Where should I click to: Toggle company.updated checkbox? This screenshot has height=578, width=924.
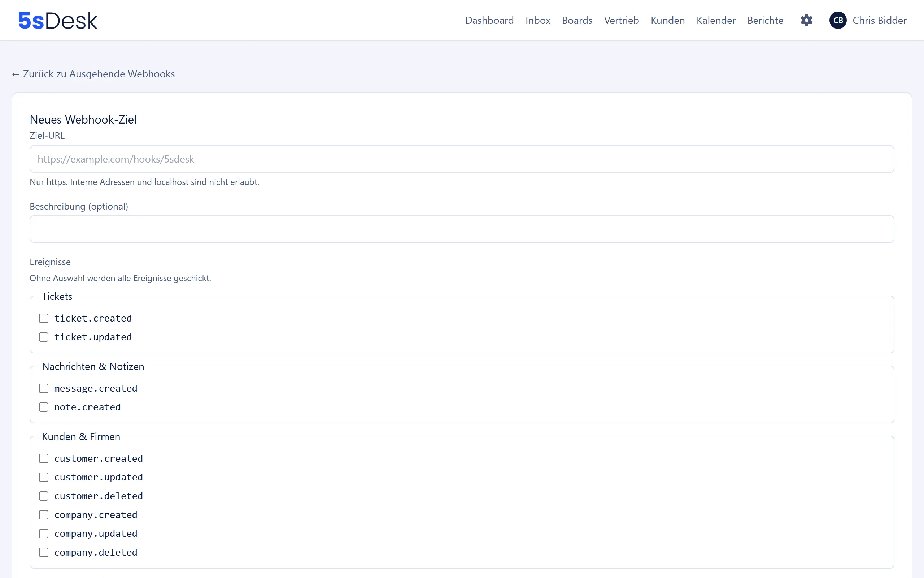[44, 533]
